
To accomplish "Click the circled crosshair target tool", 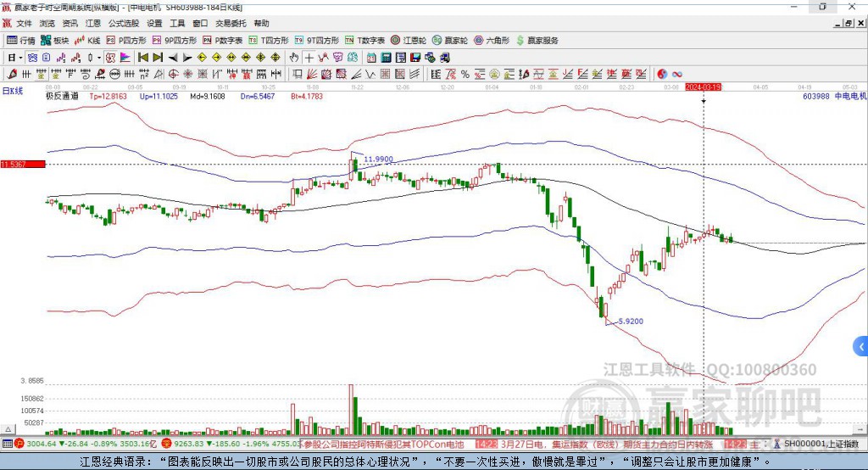I will (x=173, y=74).
